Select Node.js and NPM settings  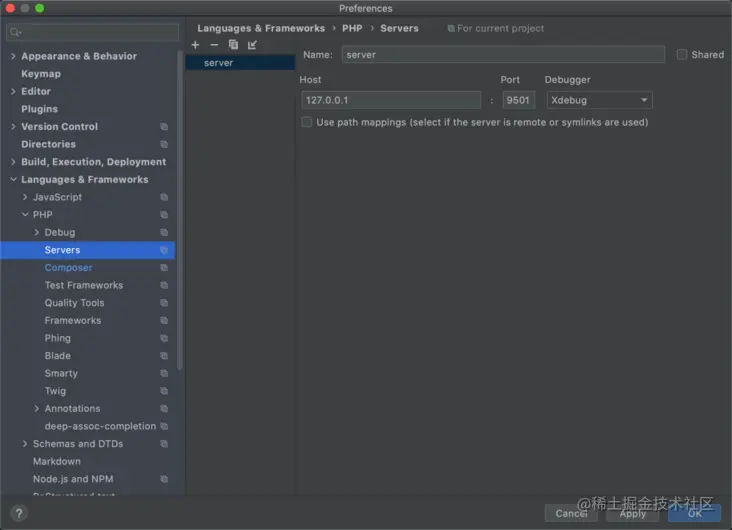73,479
